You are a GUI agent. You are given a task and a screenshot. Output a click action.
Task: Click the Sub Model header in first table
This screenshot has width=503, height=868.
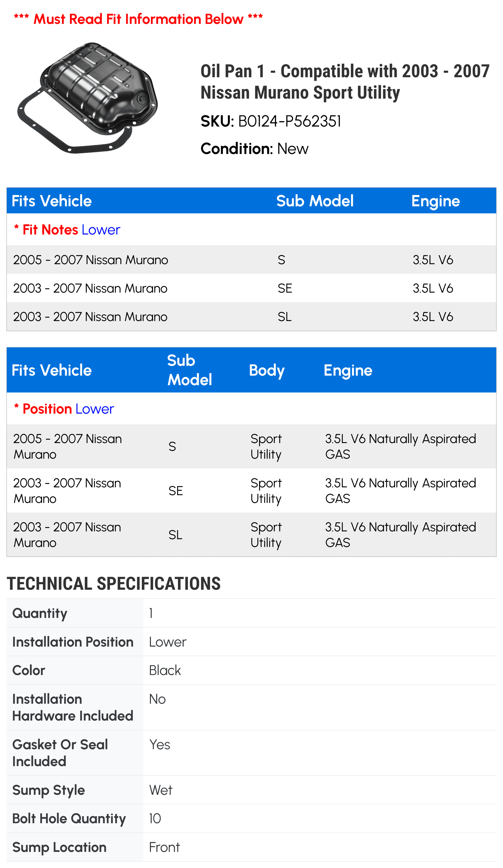315,201
